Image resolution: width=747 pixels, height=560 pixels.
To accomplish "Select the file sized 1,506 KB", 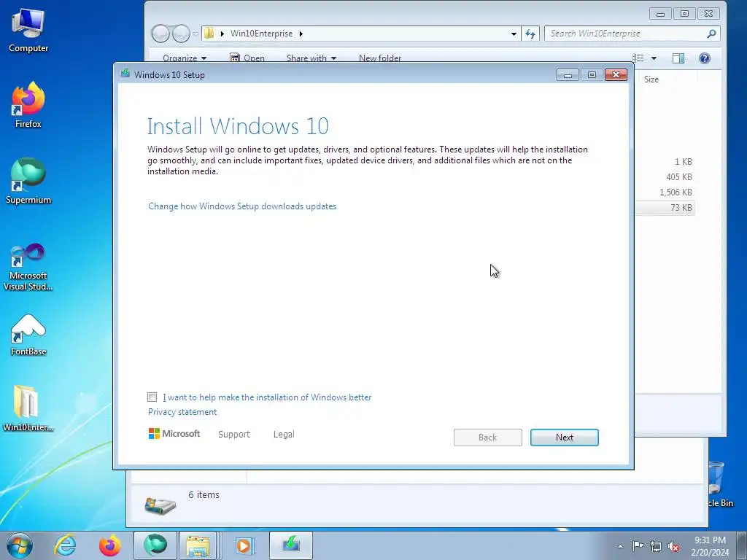I will [x=665, y=192].
